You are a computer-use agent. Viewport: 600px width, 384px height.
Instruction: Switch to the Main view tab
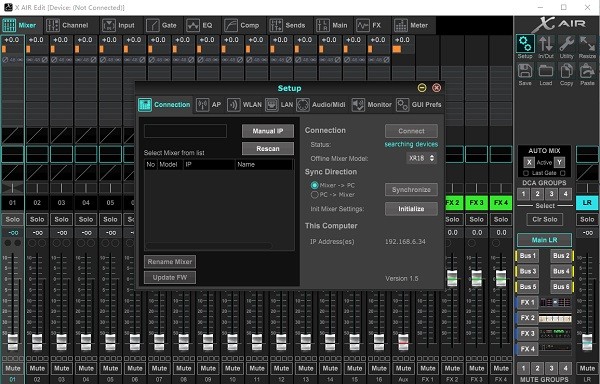[332, 25]
